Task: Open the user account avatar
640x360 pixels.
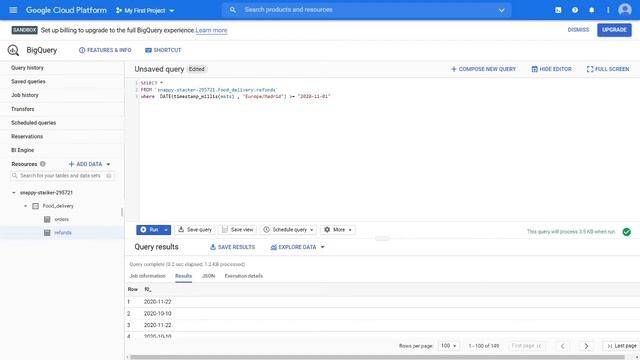Action: 625,10
